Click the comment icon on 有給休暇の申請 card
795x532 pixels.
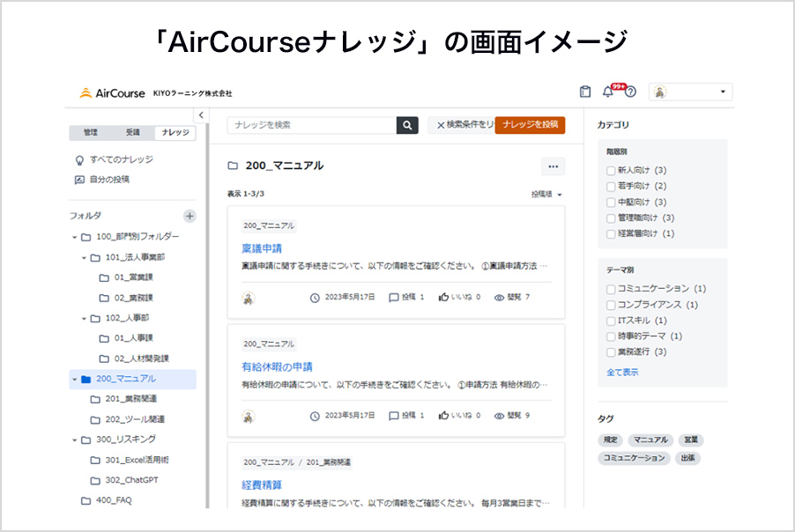(393, 416)
